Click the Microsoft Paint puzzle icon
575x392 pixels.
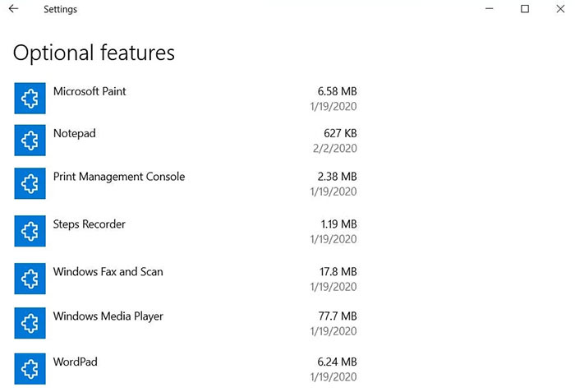coord(30,98)
